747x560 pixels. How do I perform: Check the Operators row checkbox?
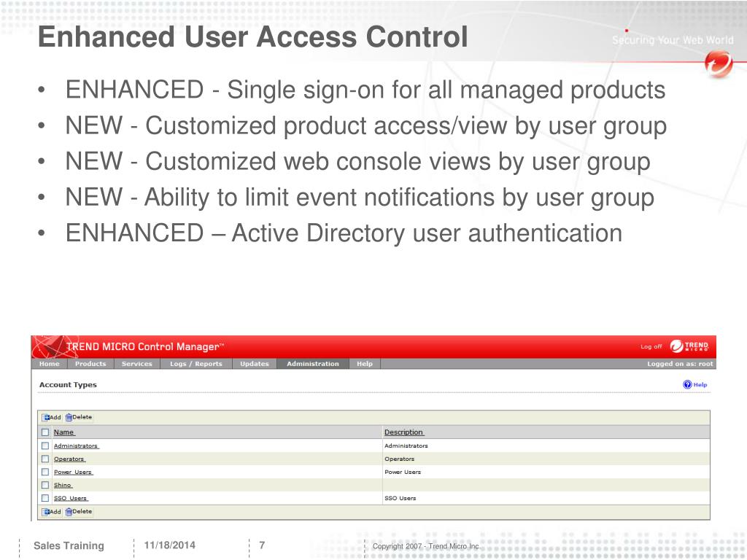coord(45,459)
